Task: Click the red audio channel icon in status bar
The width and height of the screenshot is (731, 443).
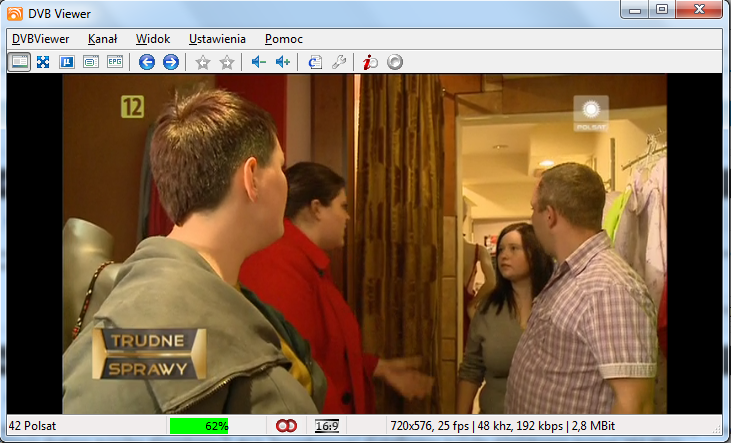Action: pos(286,426)
